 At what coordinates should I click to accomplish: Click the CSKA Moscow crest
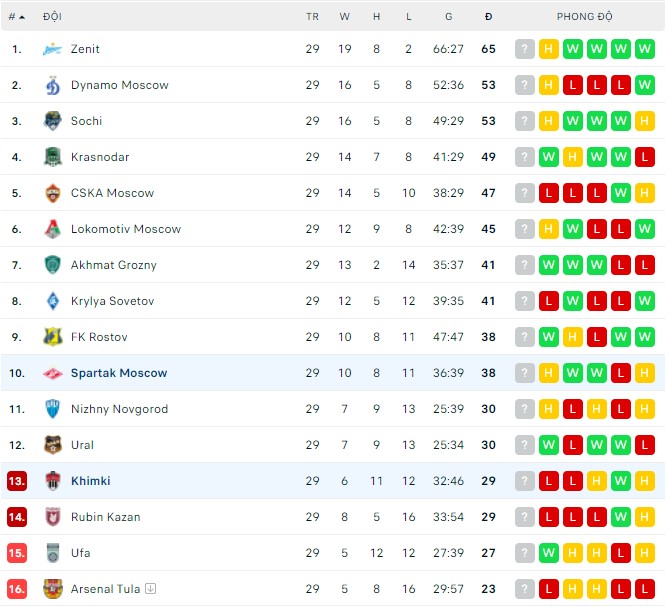53,193
